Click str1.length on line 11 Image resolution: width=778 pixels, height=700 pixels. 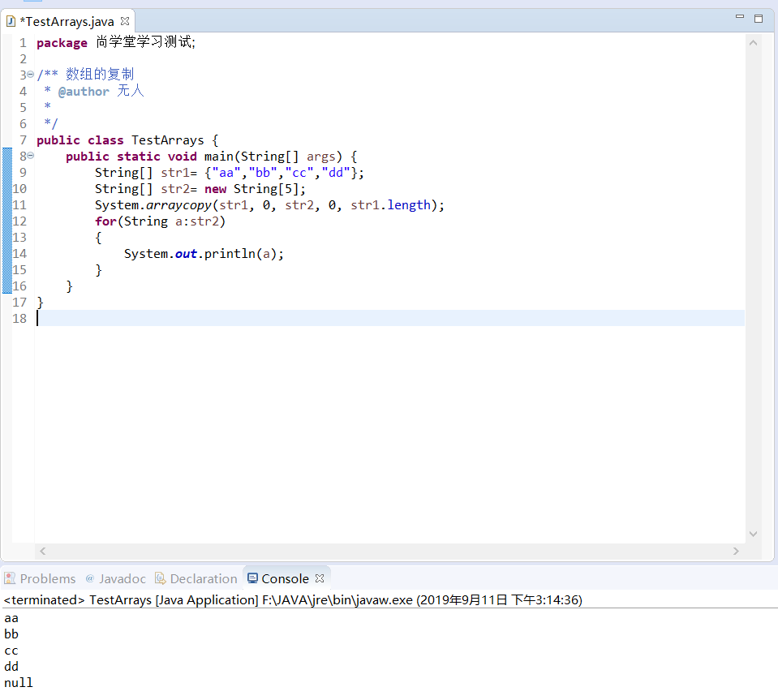click(x=390, y=205)
